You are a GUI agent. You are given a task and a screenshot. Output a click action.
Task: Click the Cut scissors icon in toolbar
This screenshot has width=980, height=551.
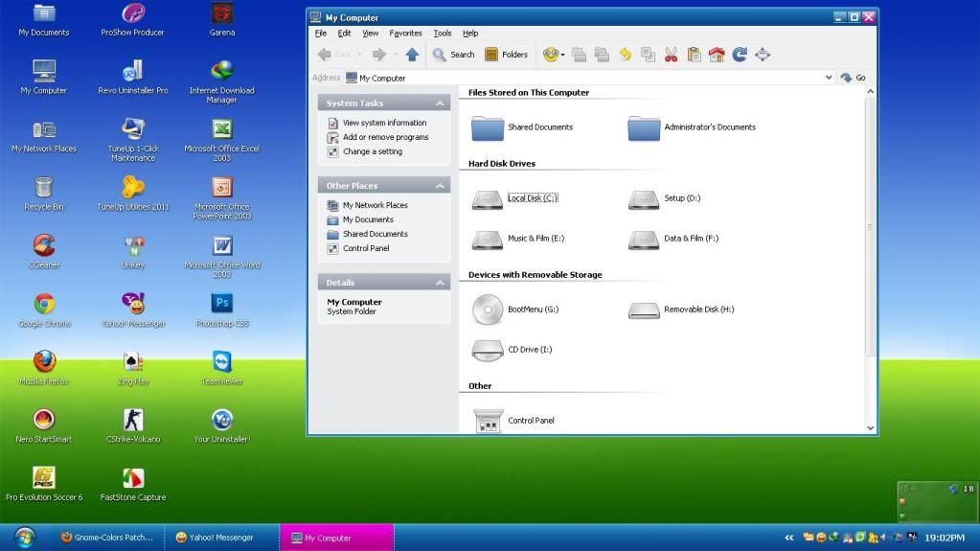point(671,55)
